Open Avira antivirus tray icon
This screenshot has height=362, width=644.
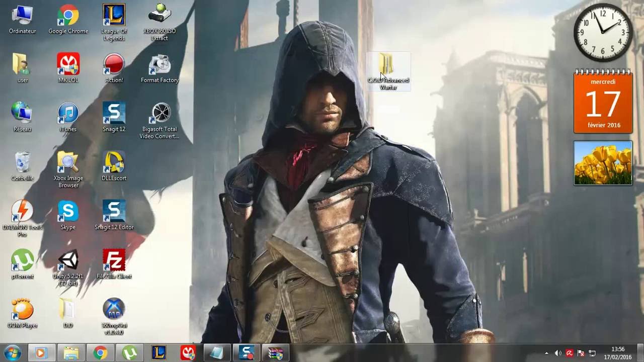click(570, 353)
